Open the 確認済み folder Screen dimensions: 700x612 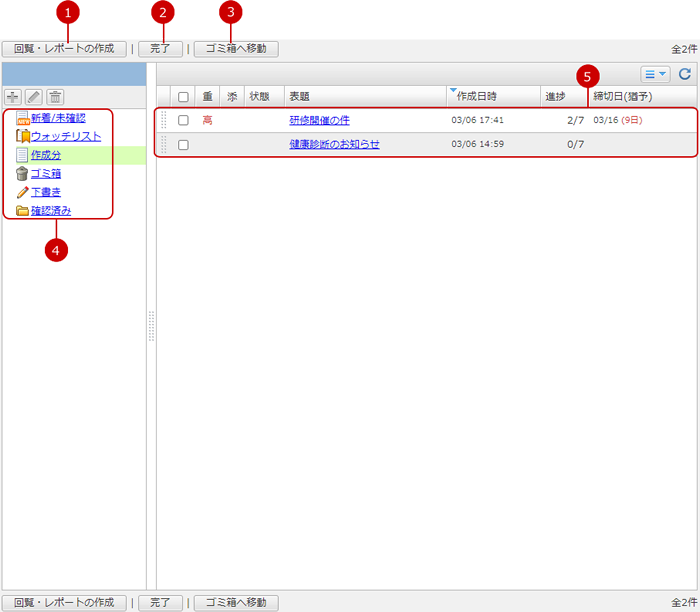pyautogui.click(x=50, y=211)
